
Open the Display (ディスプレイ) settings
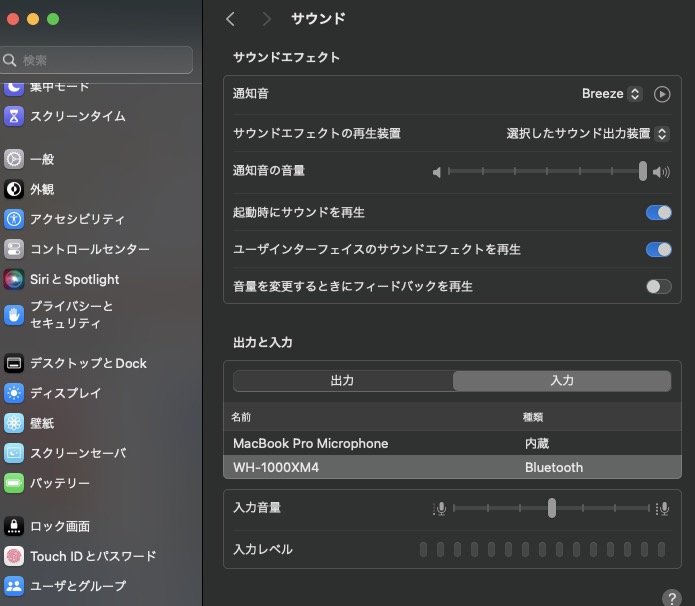click(65, 393)
